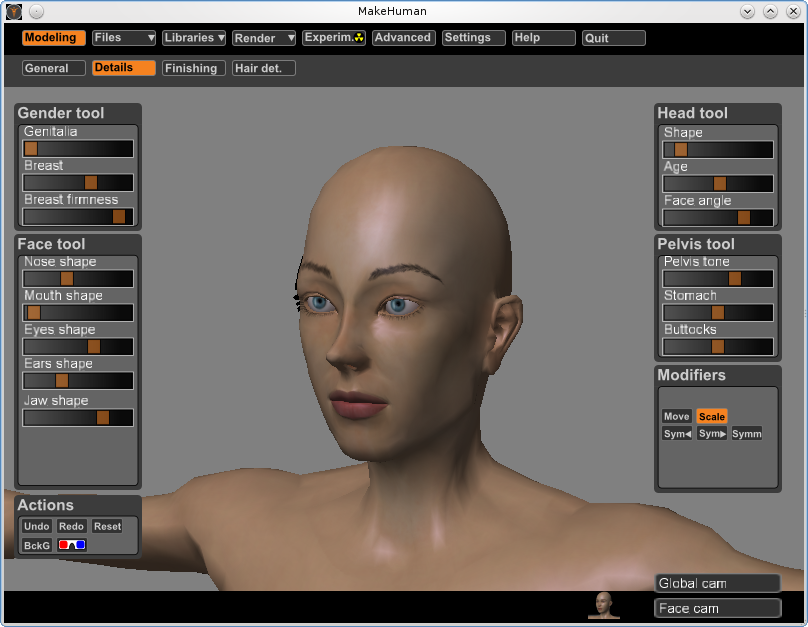Switch to the General tab
This screenshot has width=808, height=627.
click(x=54, y=68)
